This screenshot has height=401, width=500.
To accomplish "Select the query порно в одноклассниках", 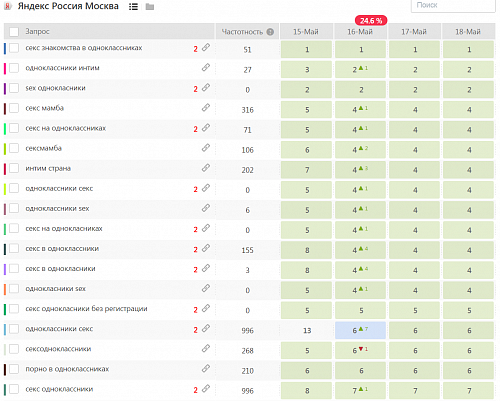I will pos(67,369).
